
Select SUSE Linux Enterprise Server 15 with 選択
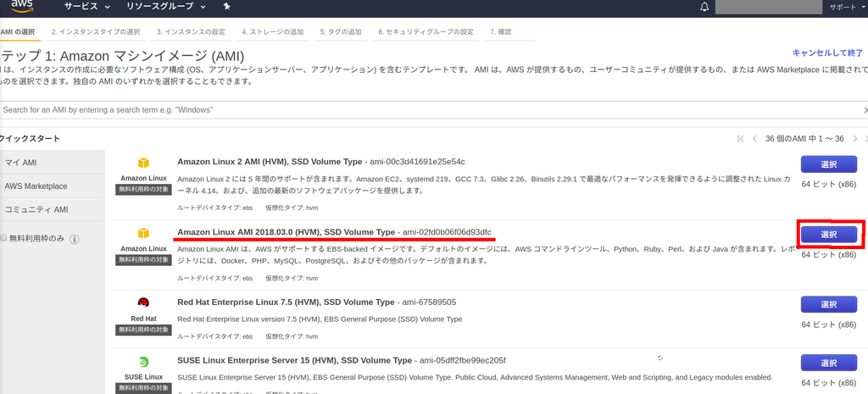[829, 363]
